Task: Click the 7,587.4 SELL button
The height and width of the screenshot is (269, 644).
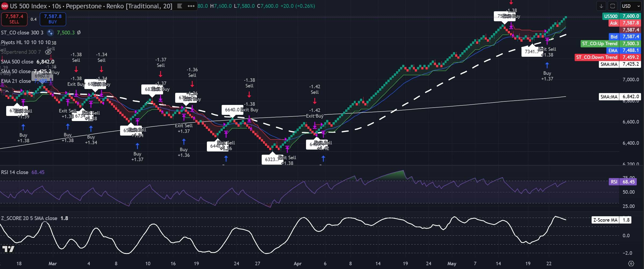Action: pyautogui.click(x=14, y=19)
